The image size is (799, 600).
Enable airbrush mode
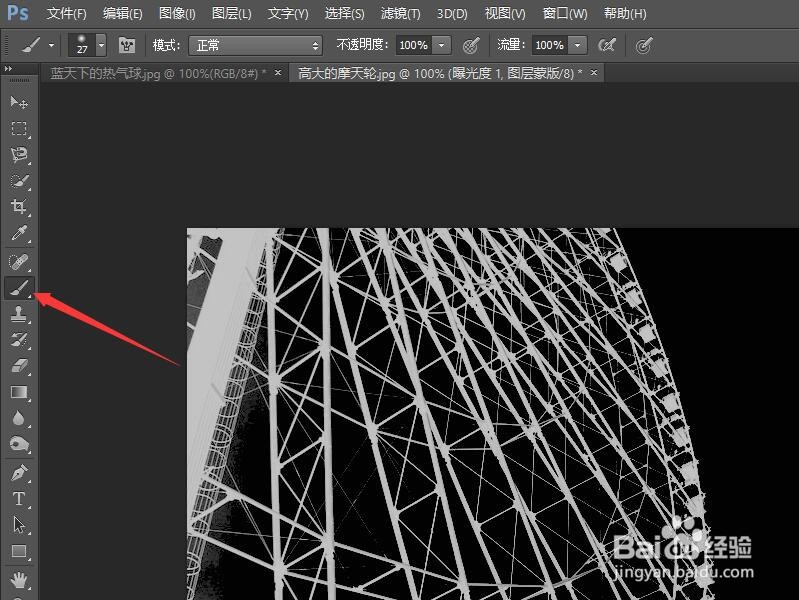click(x=607, y=45)
